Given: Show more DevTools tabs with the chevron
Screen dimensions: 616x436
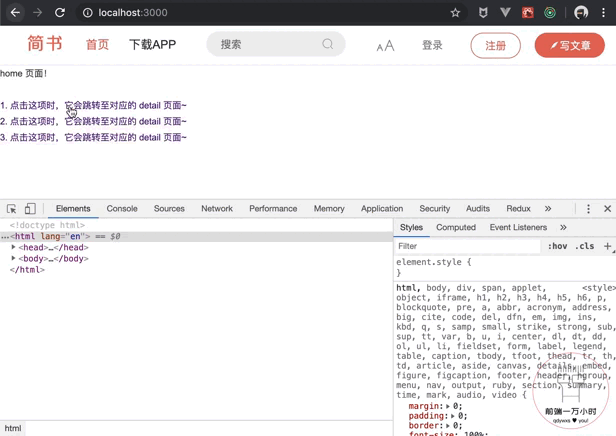Looking at the screenshot, I should pos(548,209).
